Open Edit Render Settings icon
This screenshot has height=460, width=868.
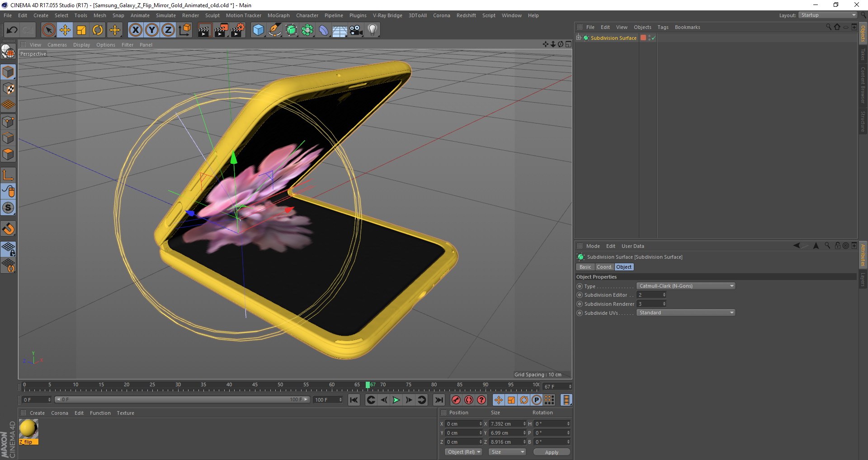pyautogui.click(x=238, y=30)
